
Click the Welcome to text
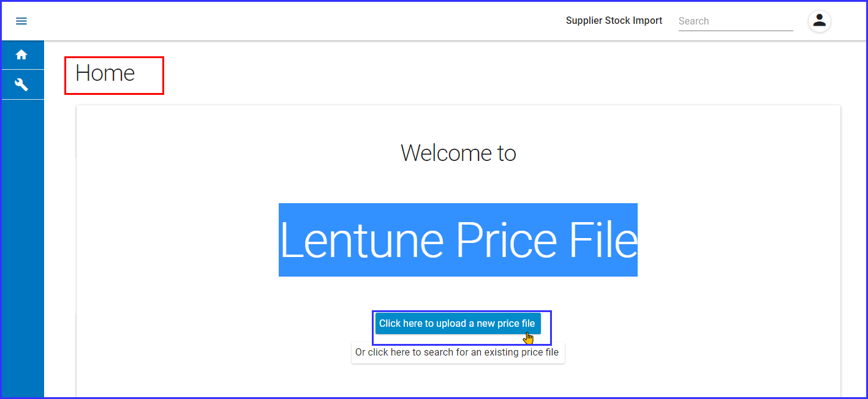[x=458, y=153]
